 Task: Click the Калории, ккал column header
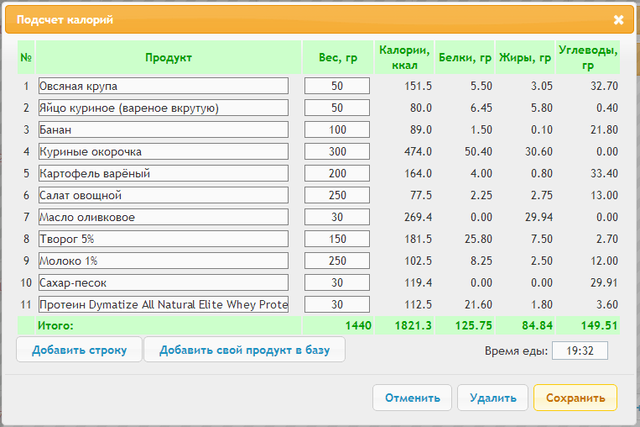click(404, 58)
